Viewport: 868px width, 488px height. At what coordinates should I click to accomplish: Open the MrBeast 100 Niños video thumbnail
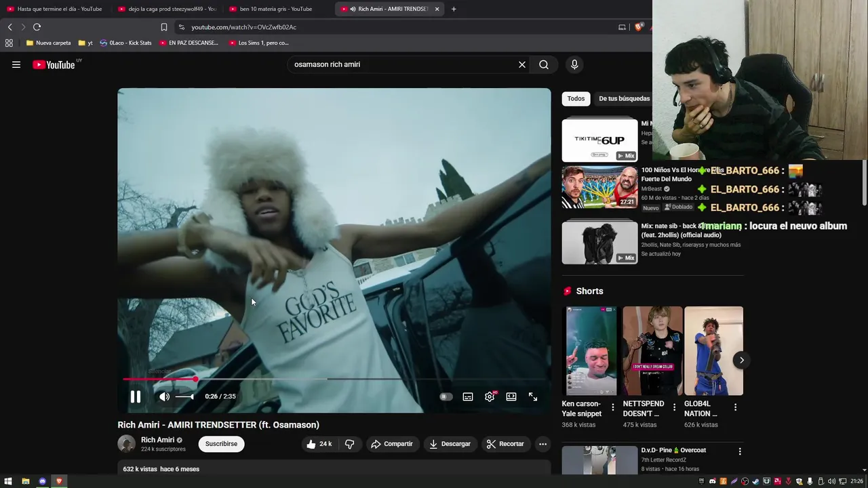tap(599, 187)
